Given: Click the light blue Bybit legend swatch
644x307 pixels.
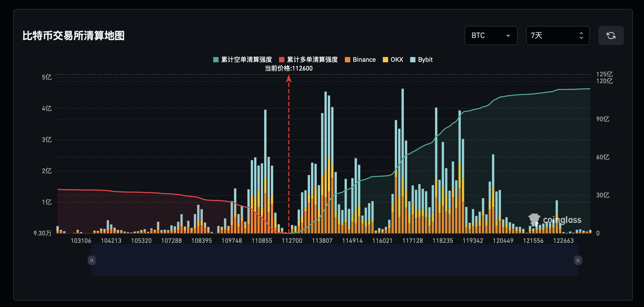Looking at the screenshot, I should 413,60.
